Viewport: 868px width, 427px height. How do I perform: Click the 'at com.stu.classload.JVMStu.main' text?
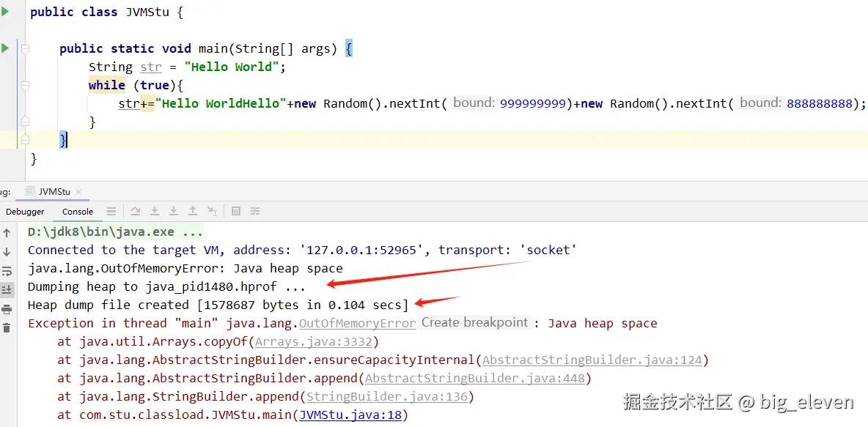[x=175, y=415]
